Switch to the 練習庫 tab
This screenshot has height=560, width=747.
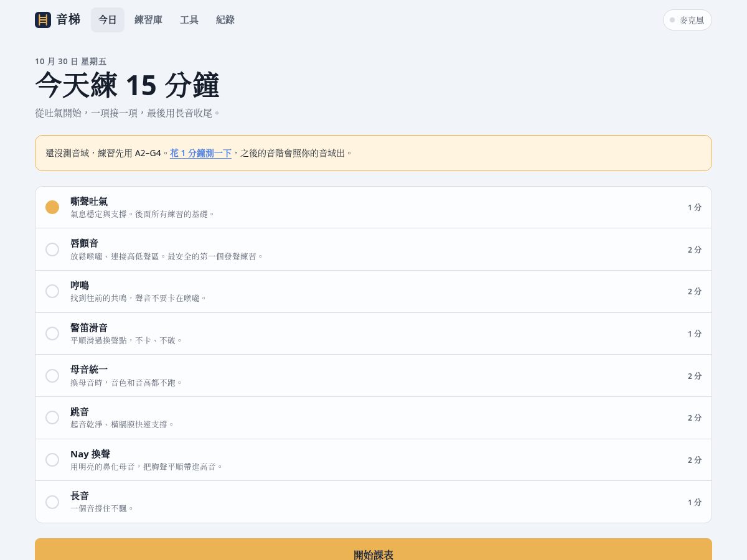[x=148, y=20]
